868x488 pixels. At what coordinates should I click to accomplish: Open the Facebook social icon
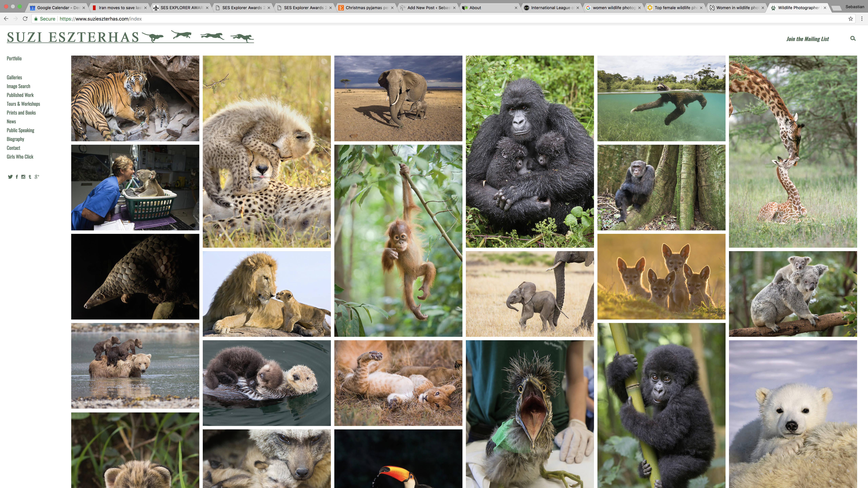pyautogui.click(x=17, y=177)
